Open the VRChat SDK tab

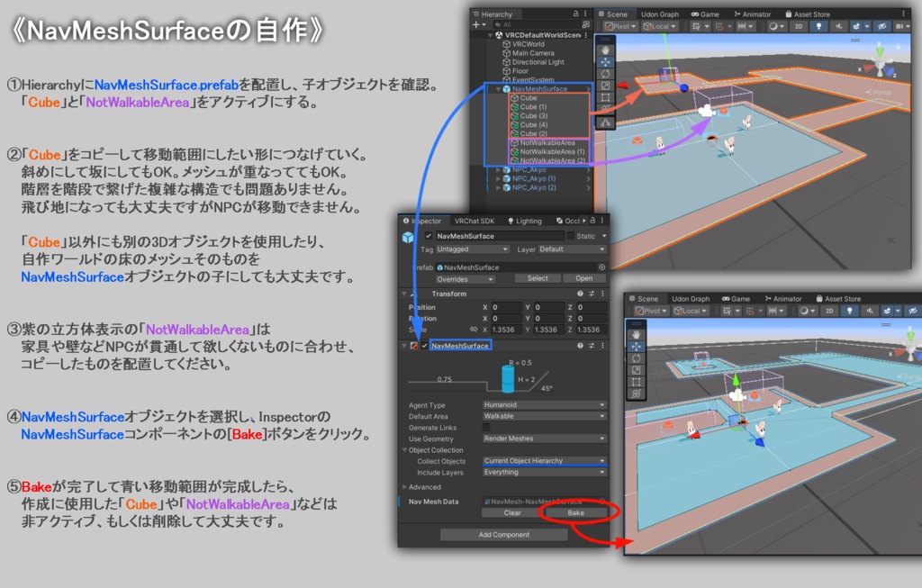tap(474, 221)
